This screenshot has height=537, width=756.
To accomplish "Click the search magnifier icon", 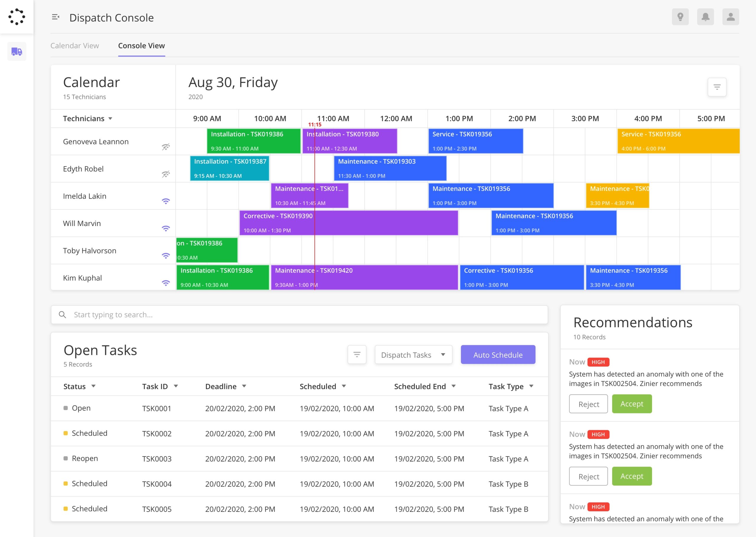I will [x=62, y=315].
